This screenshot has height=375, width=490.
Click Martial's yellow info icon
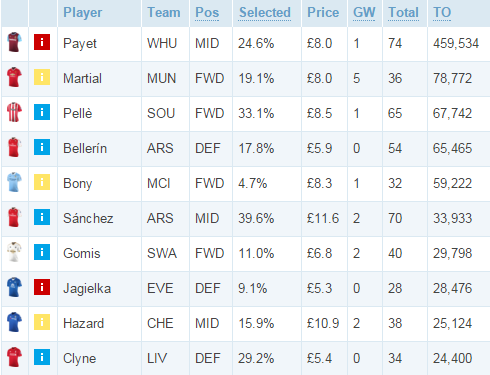(x=42, y=77)
